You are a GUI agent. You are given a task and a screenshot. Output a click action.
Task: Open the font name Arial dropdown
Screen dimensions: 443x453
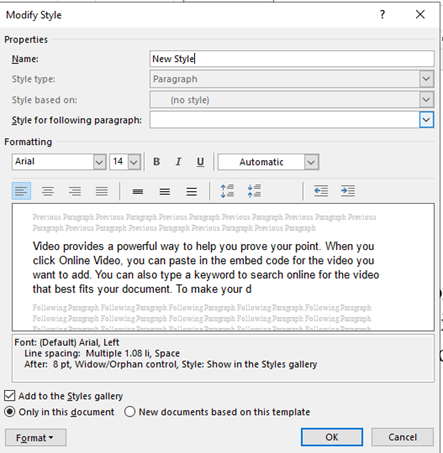[99, 162]
